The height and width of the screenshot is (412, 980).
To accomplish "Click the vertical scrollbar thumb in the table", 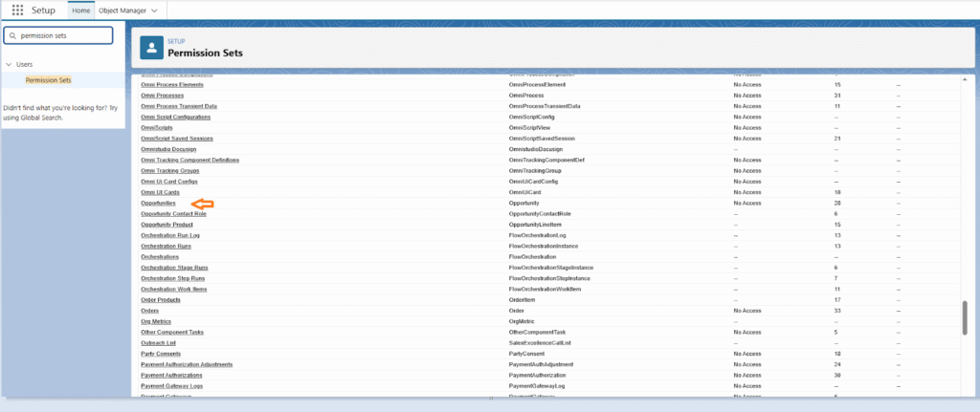I will [x=964, y=318].
